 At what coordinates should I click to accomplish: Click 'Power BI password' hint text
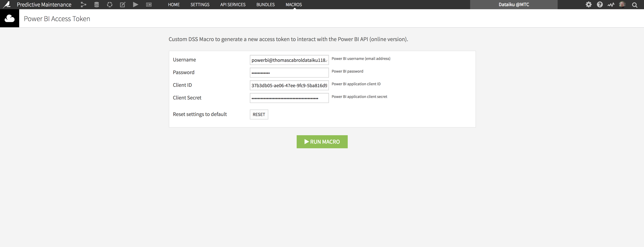(x=347, y=71)
